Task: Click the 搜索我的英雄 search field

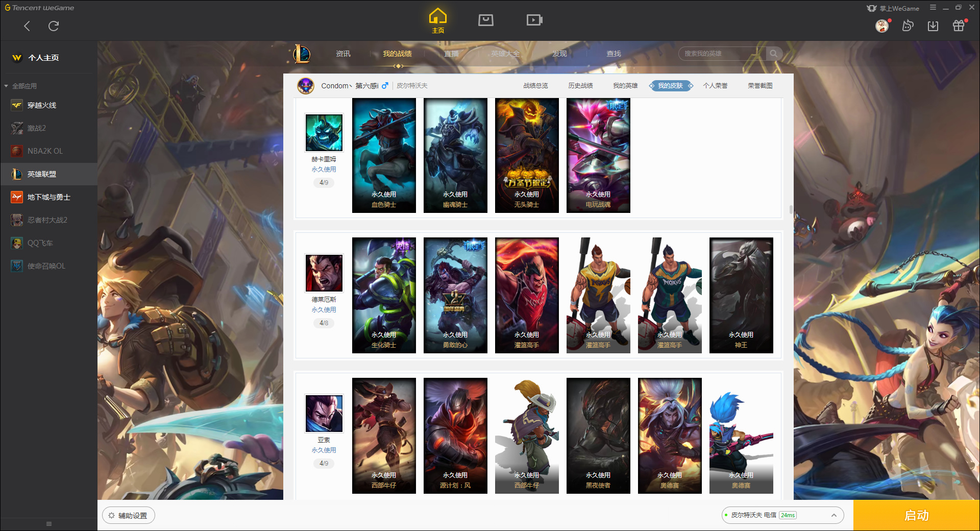Action: coord(722,54)
